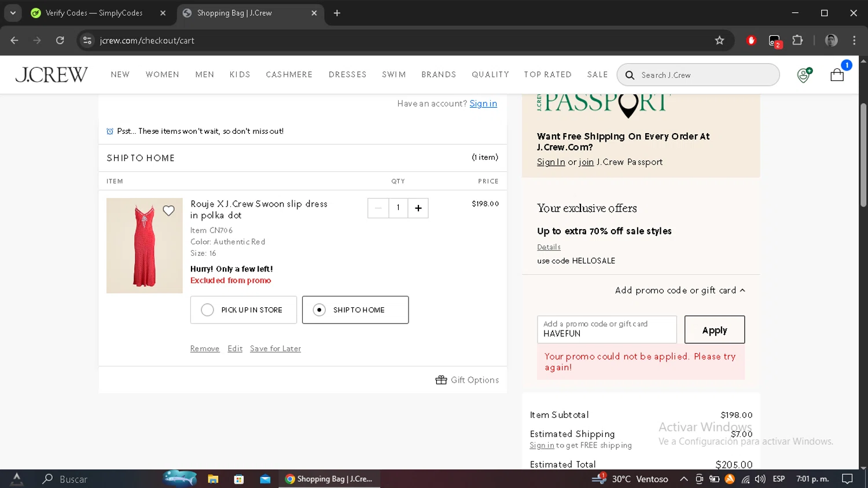Open the NEW menu
Screen dimensions: 868x488
120,75
